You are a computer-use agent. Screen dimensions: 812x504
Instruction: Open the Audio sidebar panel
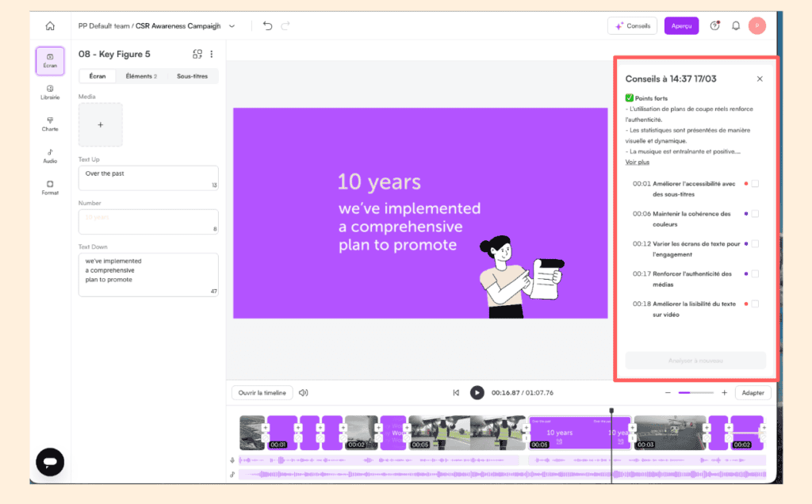pos(50,155)
